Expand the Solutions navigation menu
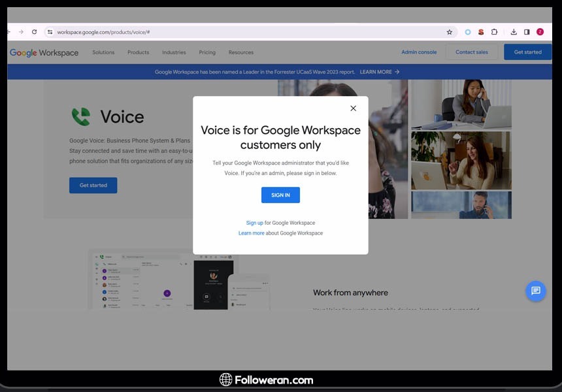Screen dimensions: 562x392 pyautogui.click(x=103, y=52)
